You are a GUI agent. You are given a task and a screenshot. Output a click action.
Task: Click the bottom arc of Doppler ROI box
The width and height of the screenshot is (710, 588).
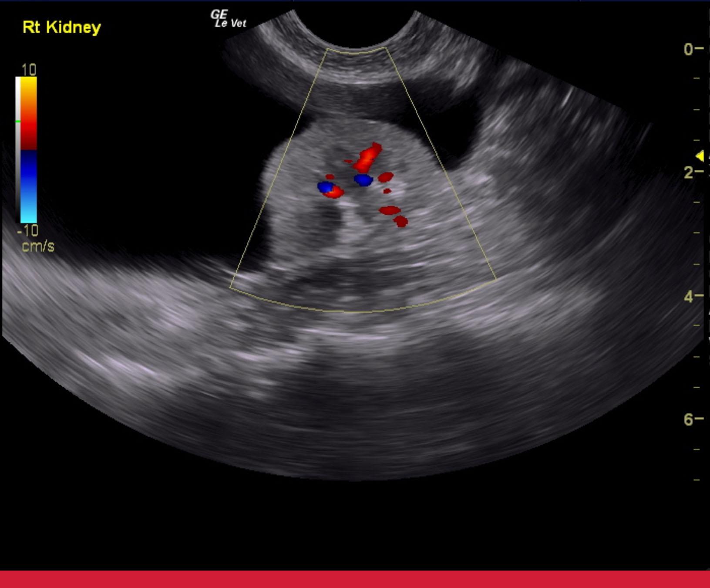pos(357,311)
